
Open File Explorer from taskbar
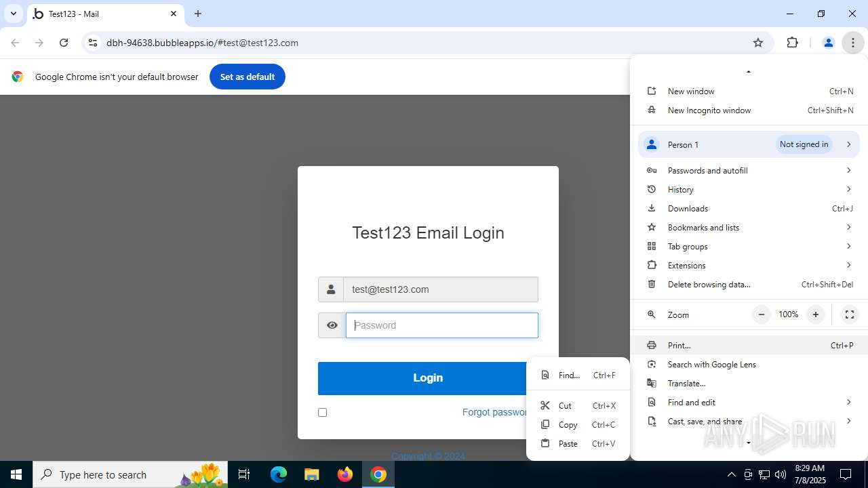[x=311, y=474]
